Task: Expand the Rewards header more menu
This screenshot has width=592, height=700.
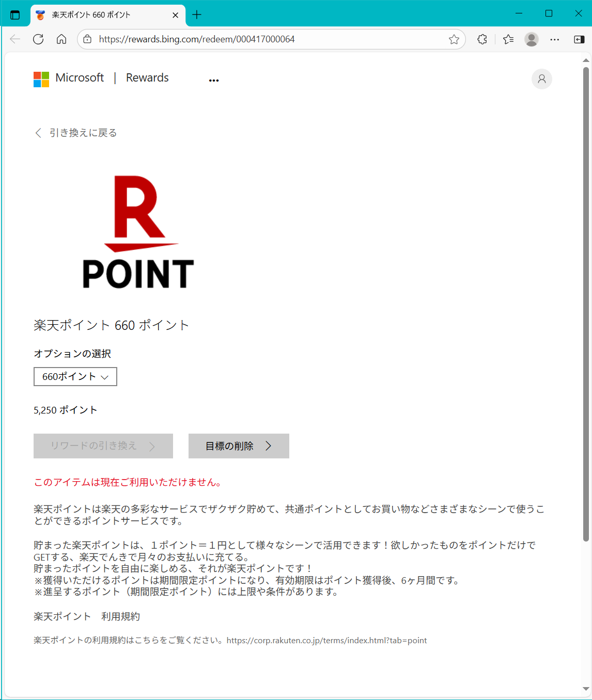Action: (x=214, y=80)
